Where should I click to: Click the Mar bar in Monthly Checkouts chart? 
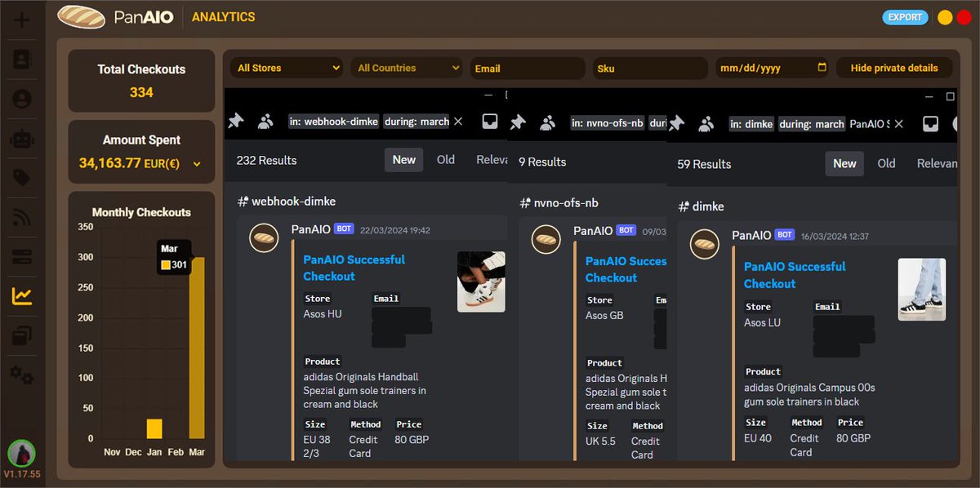click(x=197, y=348)
